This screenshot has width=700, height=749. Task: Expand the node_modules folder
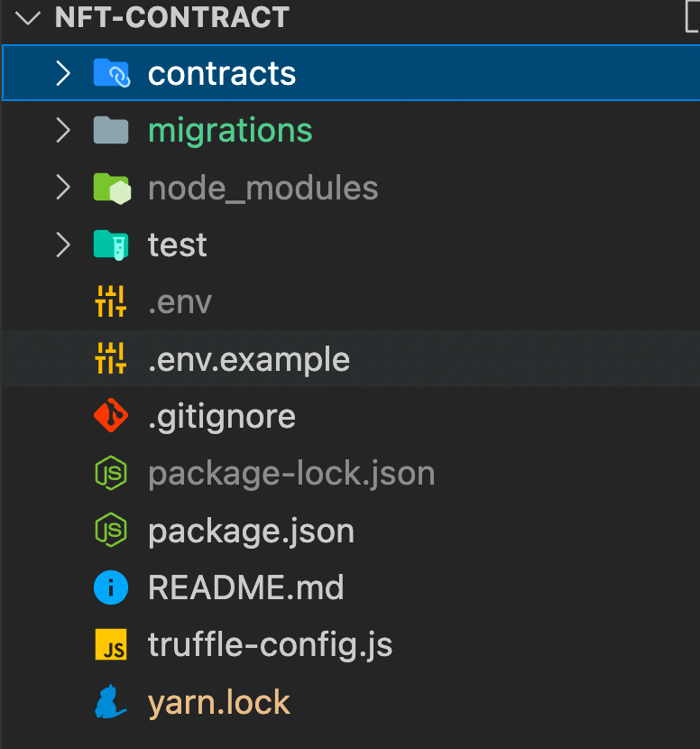pos(61,187)
